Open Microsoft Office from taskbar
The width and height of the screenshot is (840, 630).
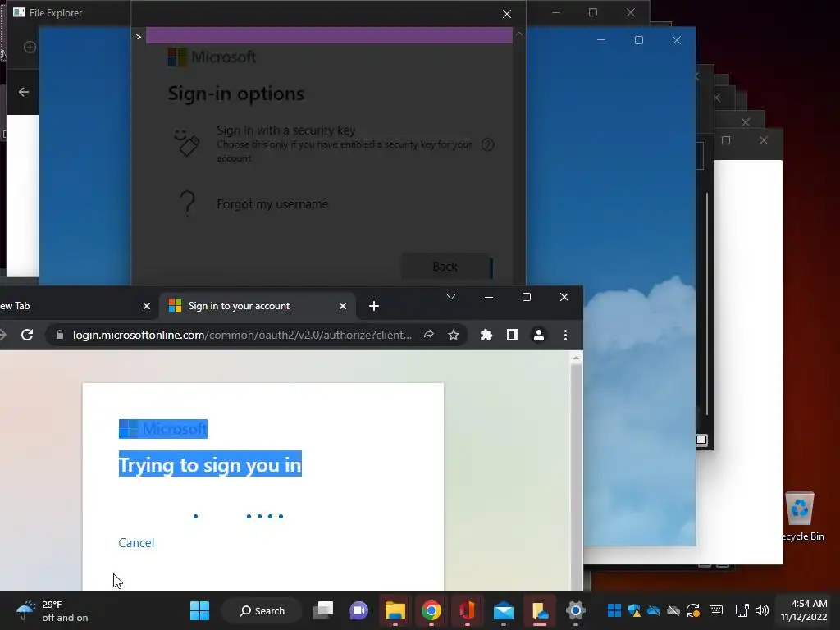467,610
